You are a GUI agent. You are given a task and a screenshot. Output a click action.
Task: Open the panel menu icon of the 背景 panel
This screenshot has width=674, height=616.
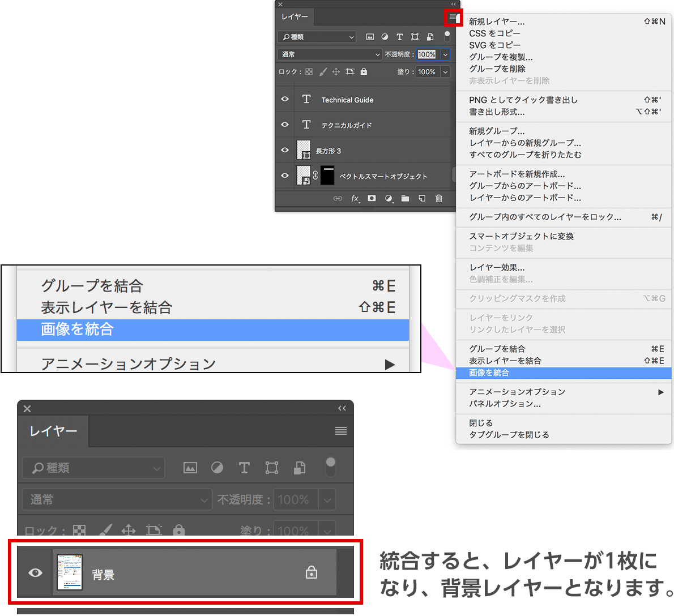341,431
